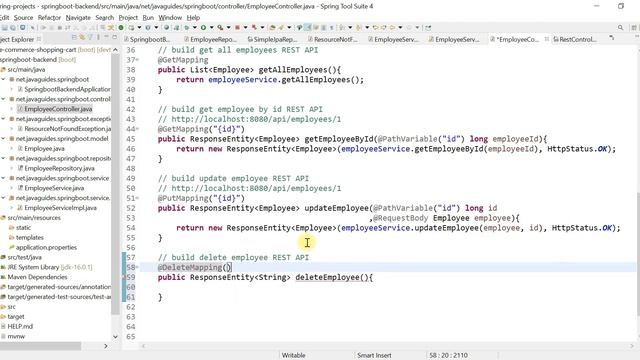640x360 pixels.
Task: Open the Project menu
Action: [128, 18]
